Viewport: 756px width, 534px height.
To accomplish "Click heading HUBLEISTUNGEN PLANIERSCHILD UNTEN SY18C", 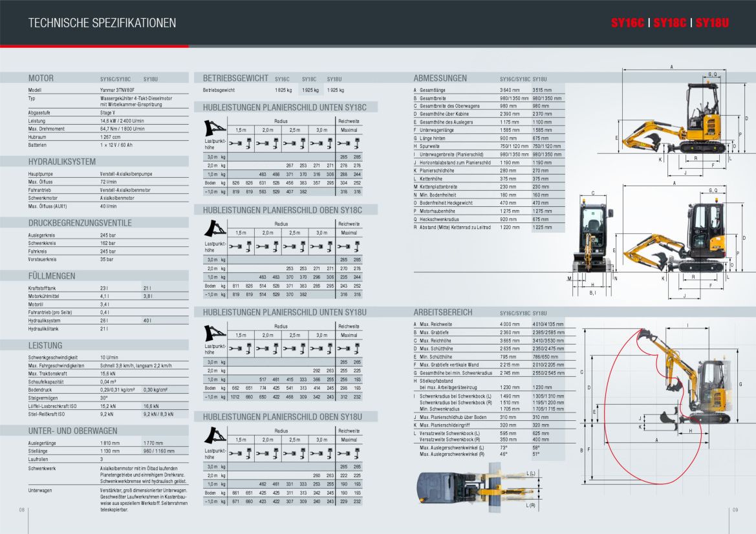I will coord(285,107).
